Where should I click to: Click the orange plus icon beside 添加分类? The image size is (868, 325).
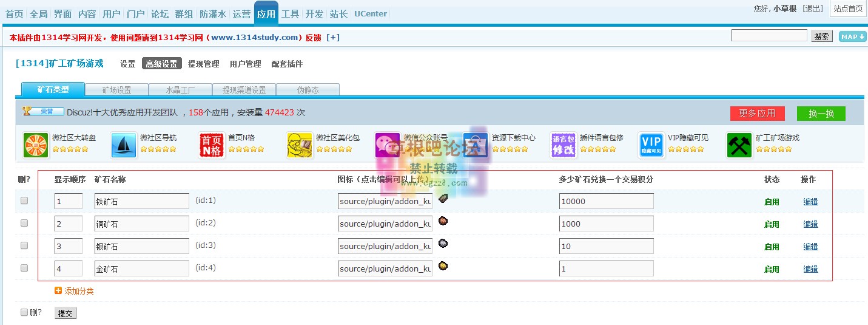(58, 291)
